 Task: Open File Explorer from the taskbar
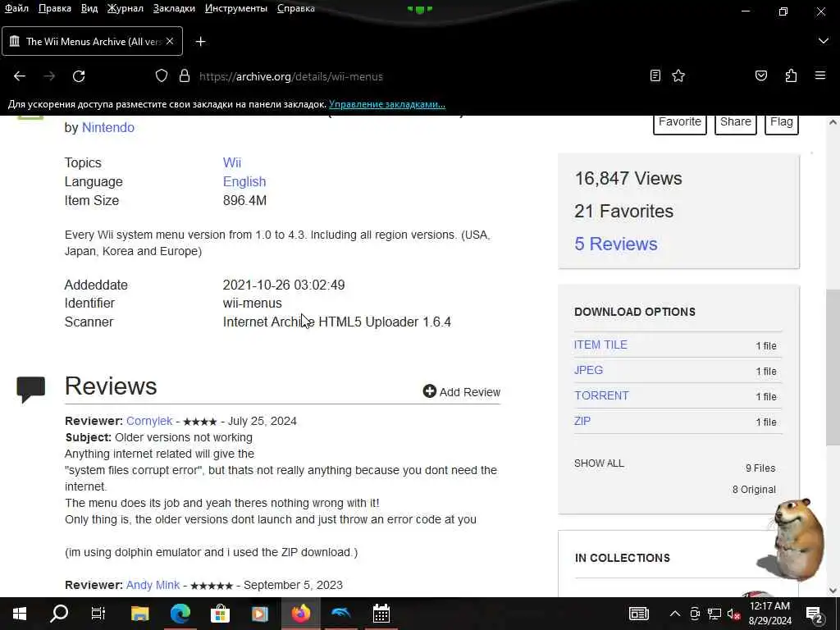139,614
